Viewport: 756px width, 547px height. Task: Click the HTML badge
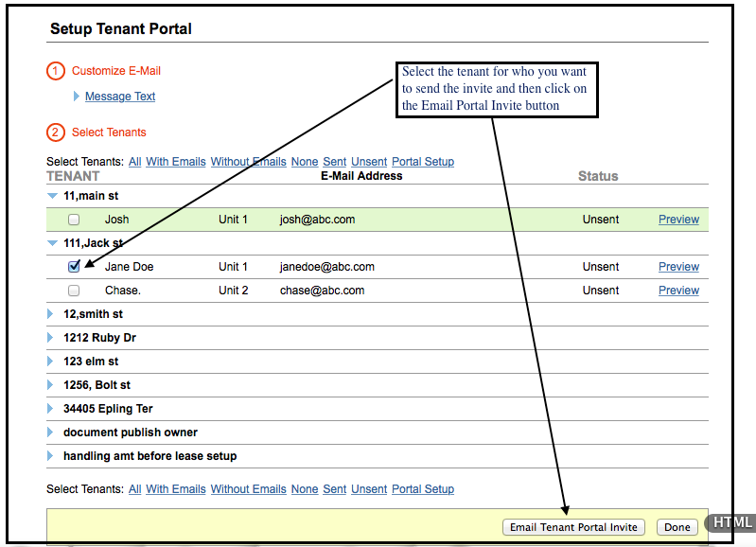(732, 522)
